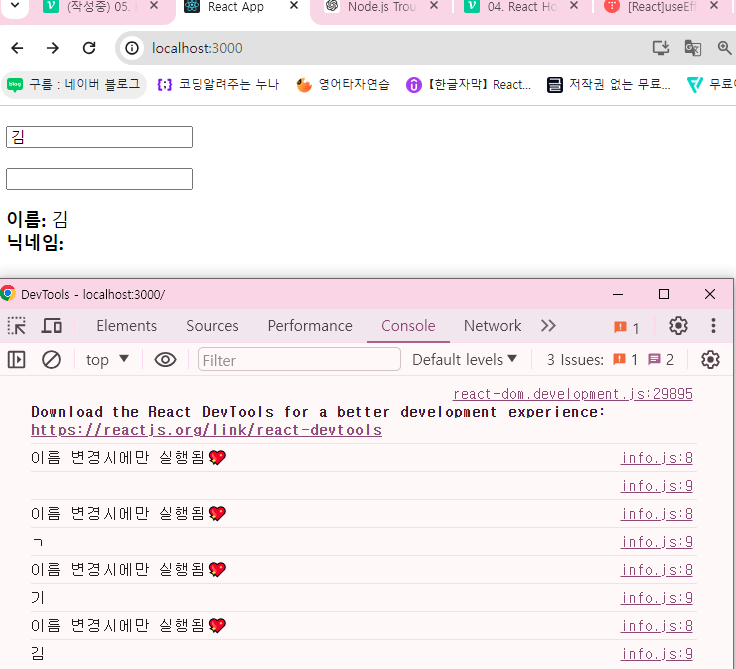Clear the console with the block icon
This screenshot has height=669, width=736.
(x=51, y=360)
